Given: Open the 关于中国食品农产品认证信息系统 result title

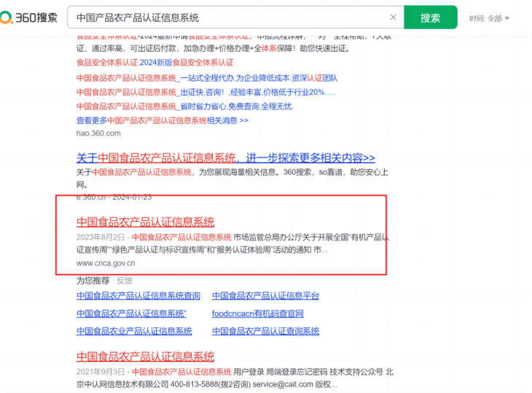Looking at the screenshot, I should tap(226, 157).
